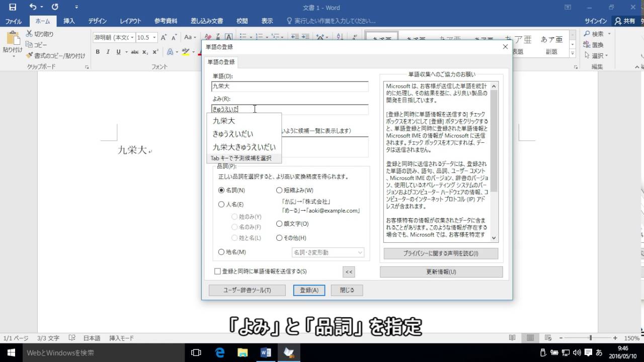Viewport: 644px width, 362px height.
Task: Click the Share (共有) person icon
Action: point(618,21)
